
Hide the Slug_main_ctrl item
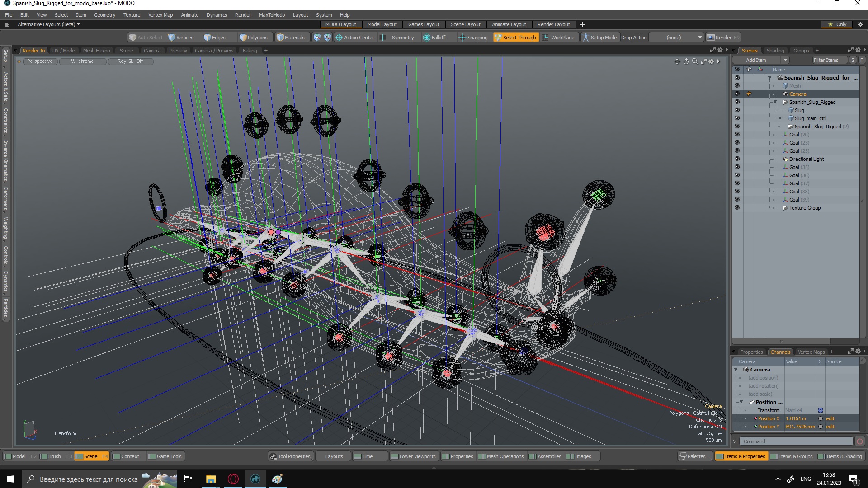[x=737, y=118]
